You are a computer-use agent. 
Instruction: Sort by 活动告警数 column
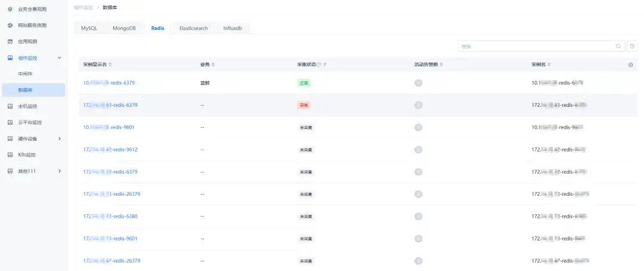click(x=442, y=64)
